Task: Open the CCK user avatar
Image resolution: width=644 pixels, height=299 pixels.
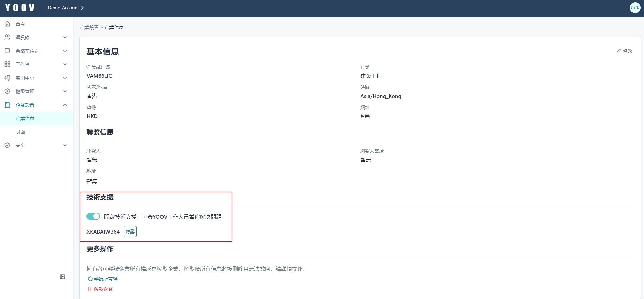Action: pyautogui.click(x=635, y=8)
